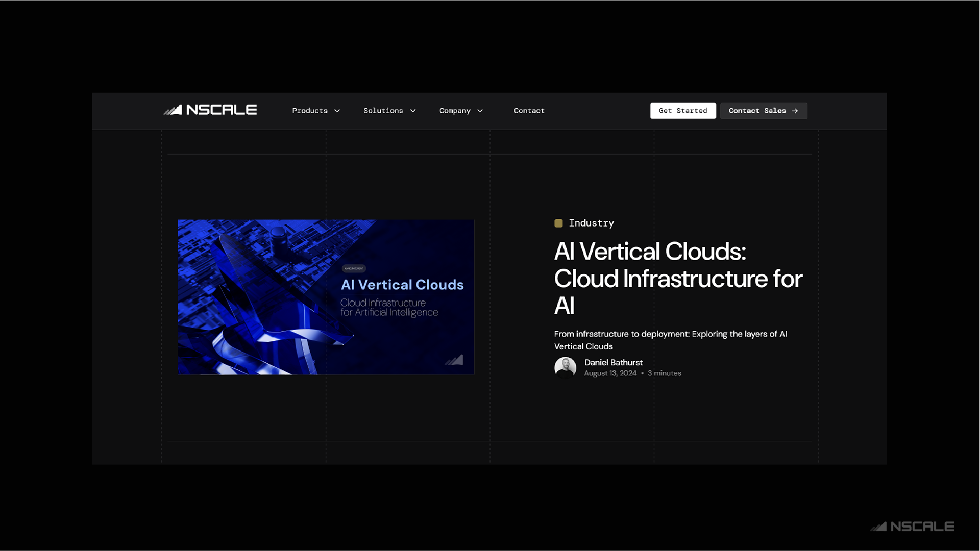The image size is (980, 551).
Task: Click the Nscale logo in the navbar
Action: (x=210, y=110)
